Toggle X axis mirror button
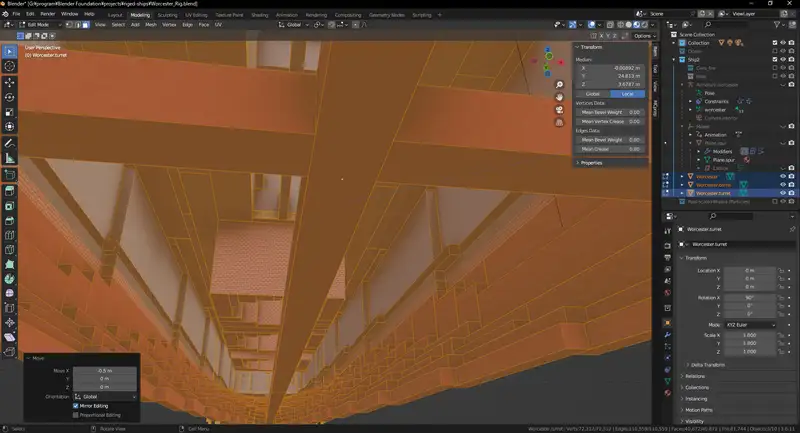Screen dimensions: 800x433 [x=602, y=36]
